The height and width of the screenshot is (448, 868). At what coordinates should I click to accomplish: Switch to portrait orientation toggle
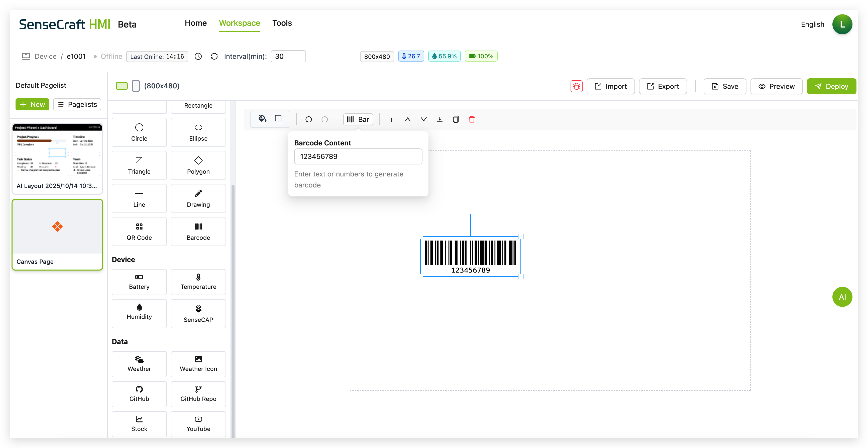(x=136, y=86)
